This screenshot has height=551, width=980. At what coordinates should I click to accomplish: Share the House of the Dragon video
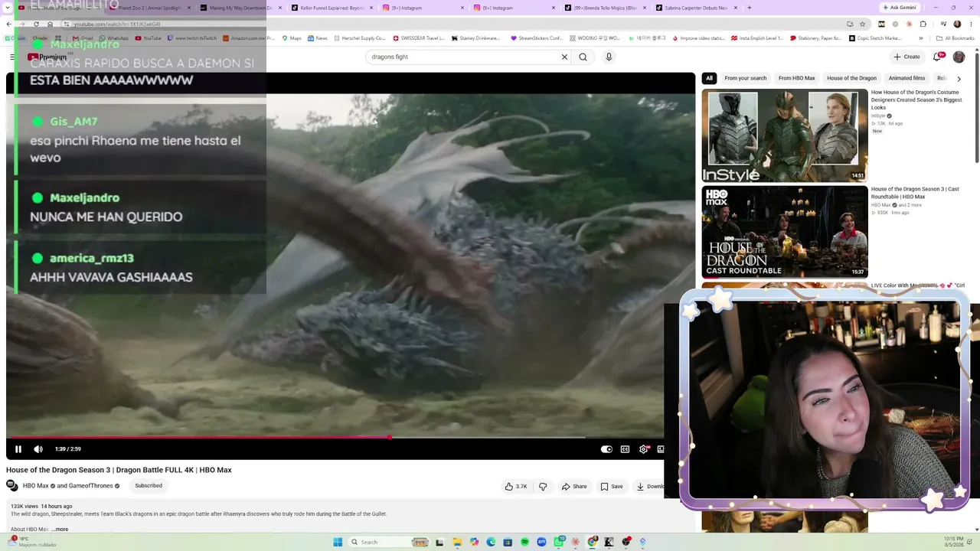tap(574, 486)
